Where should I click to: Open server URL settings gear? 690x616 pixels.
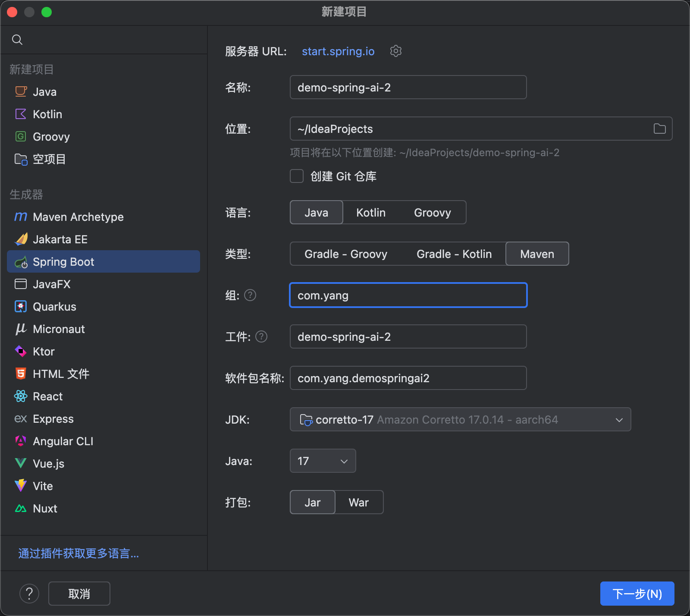396,51
